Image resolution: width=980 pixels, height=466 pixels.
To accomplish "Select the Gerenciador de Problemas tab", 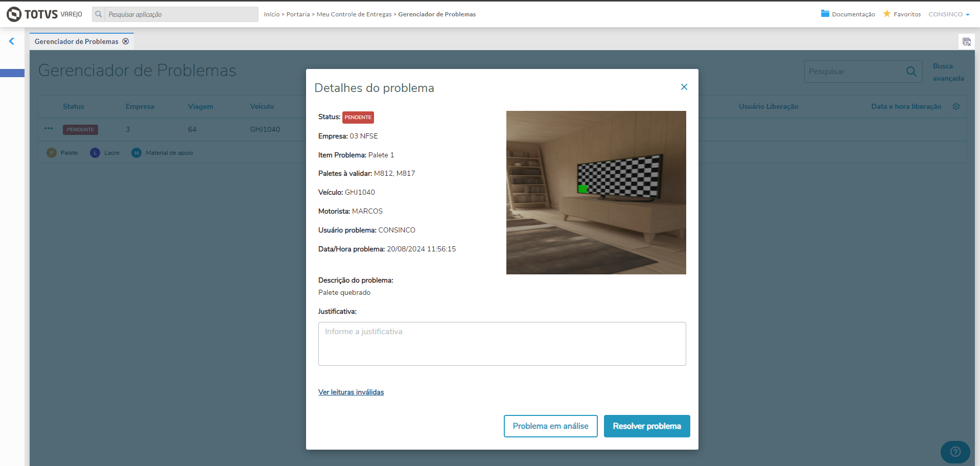I will click(77, 41).
